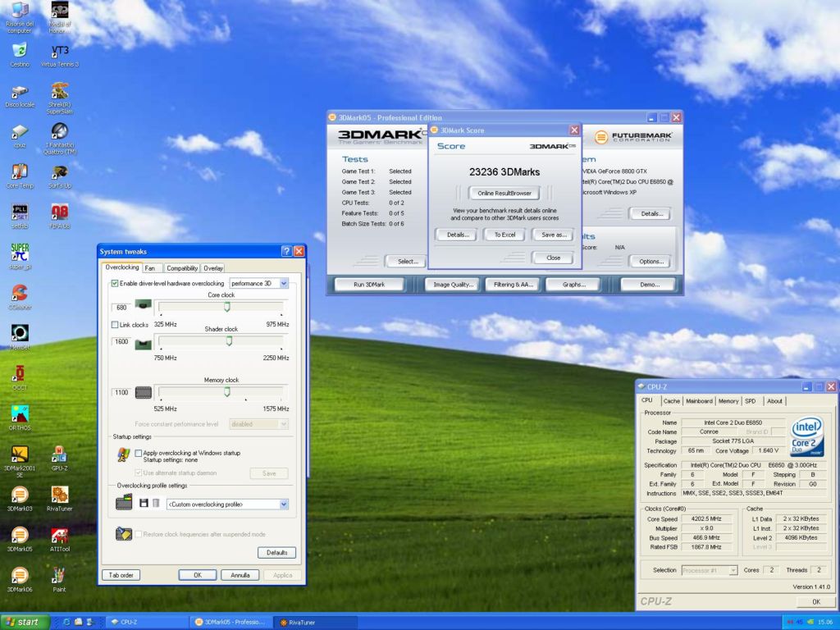The height and width of the screenshot is (630, 840).
Task: Switch to the Overlay tab
Action: [x=212, y=268]
